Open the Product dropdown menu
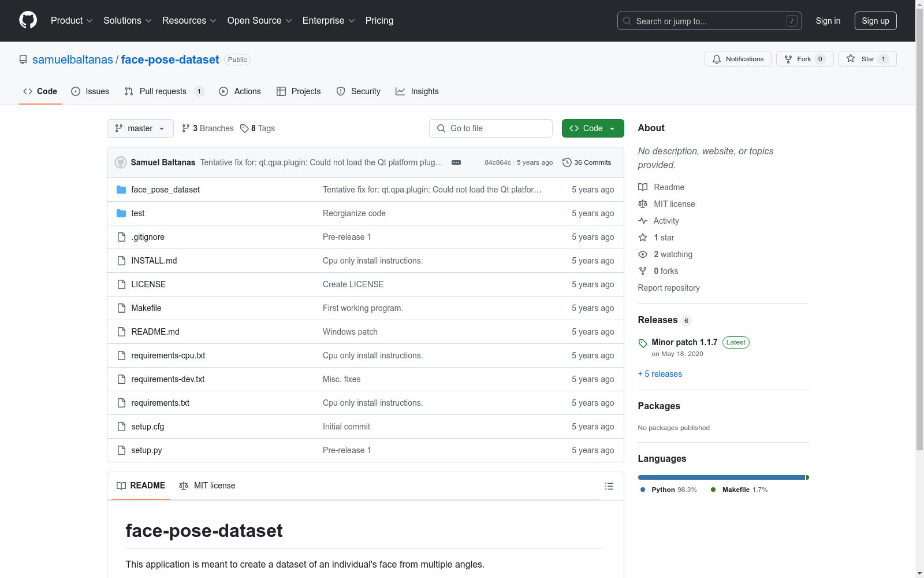This screenshot has height=578, width=924. (72, 21)
